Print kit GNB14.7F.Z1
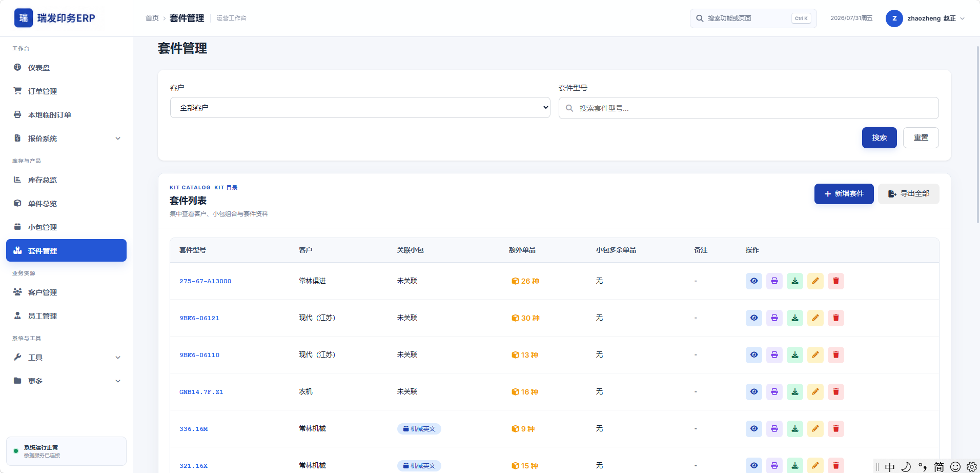The width and height of the screenshot is (980, 473). tap(774, 392)
